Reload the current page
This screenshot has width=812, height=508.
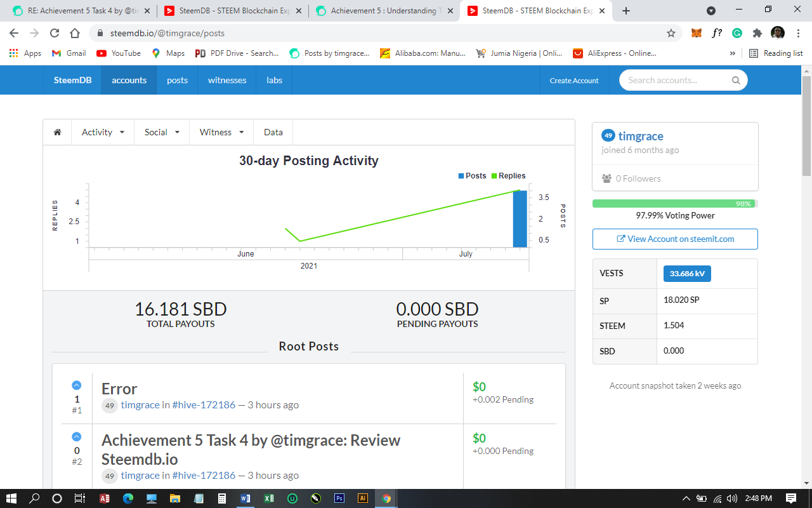55,33
